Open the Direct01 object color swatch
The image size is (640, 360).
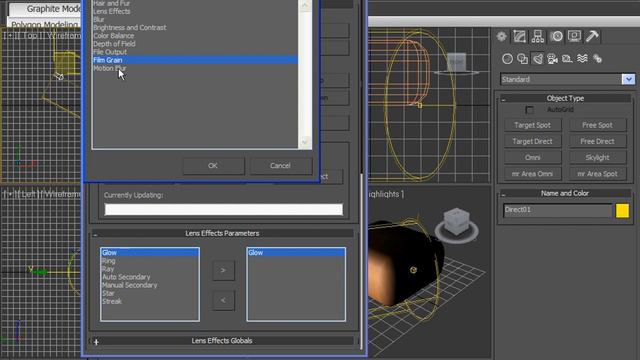[x=622, y=211]
